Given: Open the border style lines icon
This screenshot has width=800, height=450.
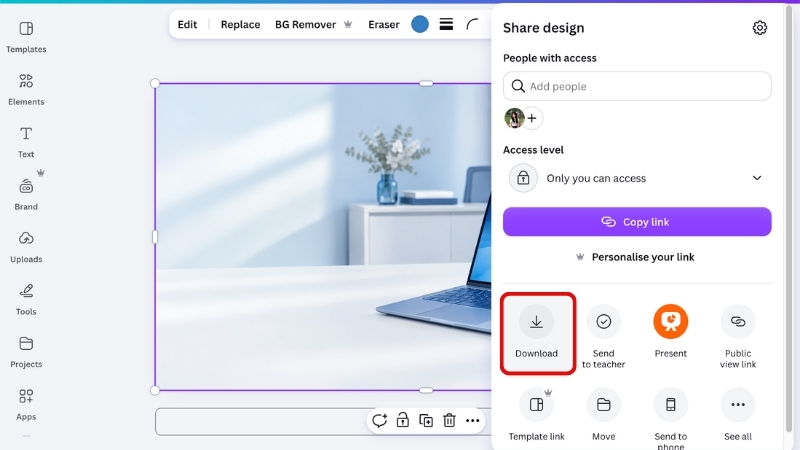Looking at the screenshot, I should point(446,24).
